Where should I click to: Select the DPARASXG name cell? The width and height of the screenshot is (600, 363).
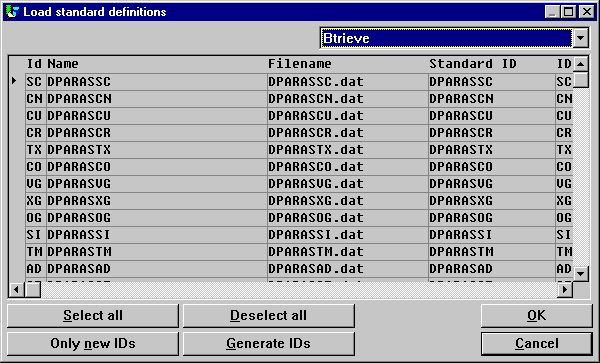[157, 201]
